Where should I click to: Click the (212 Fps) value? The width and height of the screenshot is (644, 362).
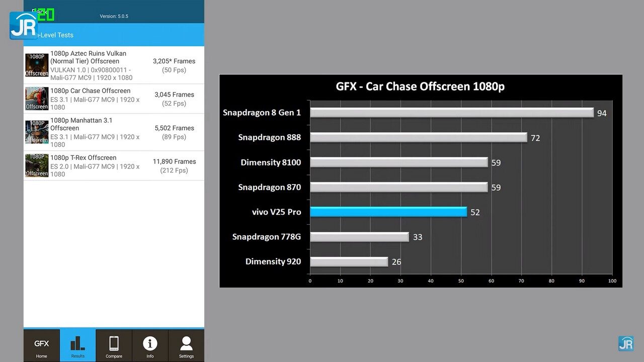point(174,170)
